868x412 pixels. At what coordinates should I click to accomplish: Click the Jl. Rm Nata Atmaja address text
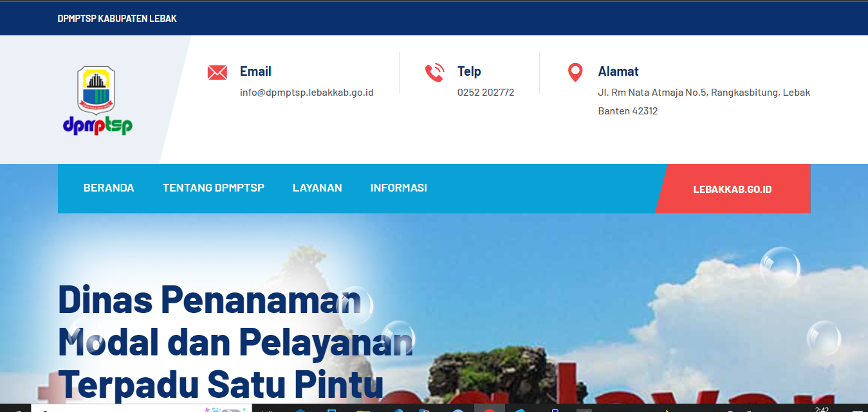point(704,102)
